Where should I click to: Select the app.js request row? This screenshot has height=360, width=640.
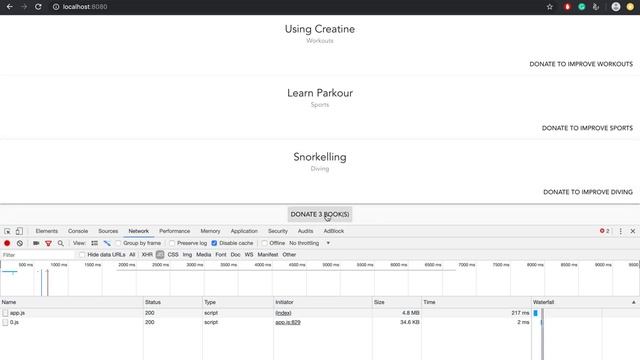[265, 313]
